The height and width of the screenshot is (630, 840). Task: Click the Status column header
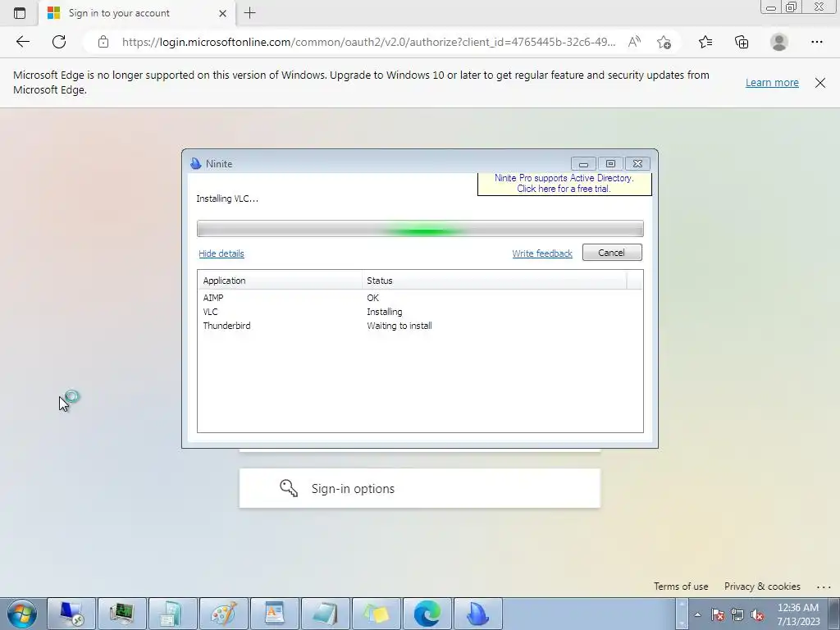coord(494,281)
